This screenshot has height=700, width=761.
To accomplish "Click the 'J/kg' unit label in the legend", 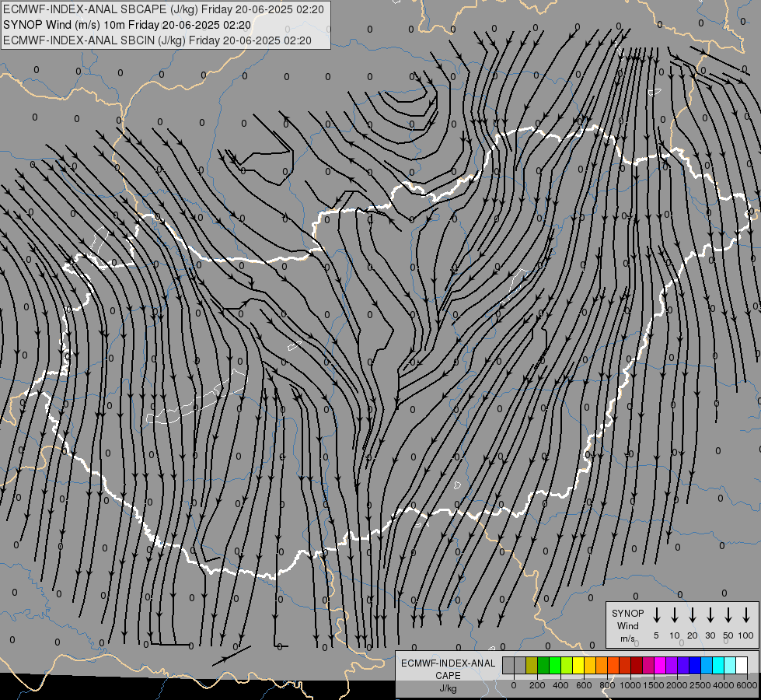I will [x=448, y=688].
